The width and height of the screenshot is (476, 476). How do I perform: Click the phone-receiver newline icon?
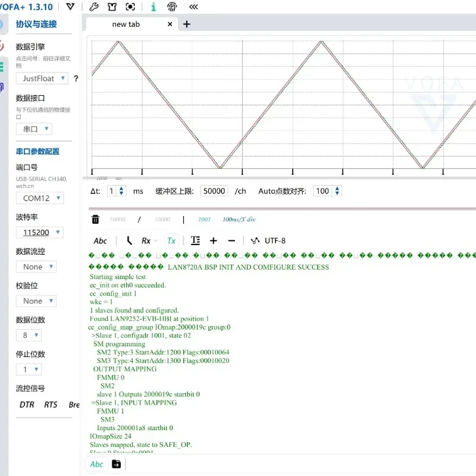129,241
